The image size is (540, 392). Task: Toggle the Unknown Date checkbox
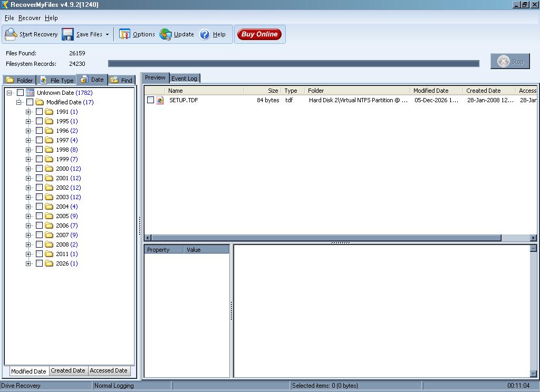pyautogui.click(x=20, y=93)
